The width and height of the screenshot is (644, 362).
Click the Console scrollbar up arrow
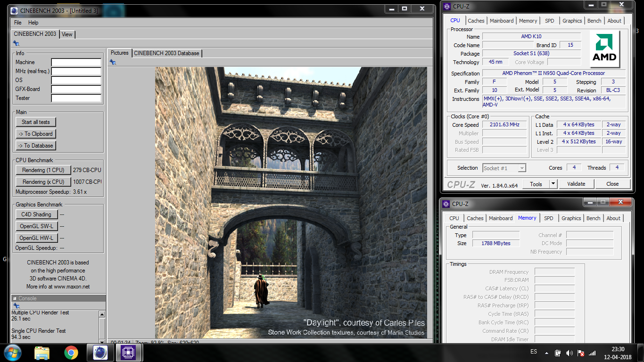click(102, 313)
